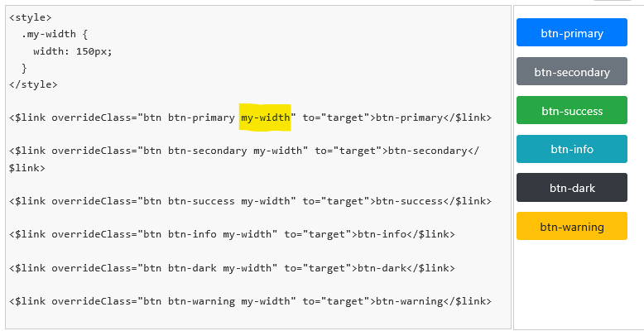This screenshot has height=331, width=644.
Task: Click the btn-secondary $link code line
Action: point(244,151)
